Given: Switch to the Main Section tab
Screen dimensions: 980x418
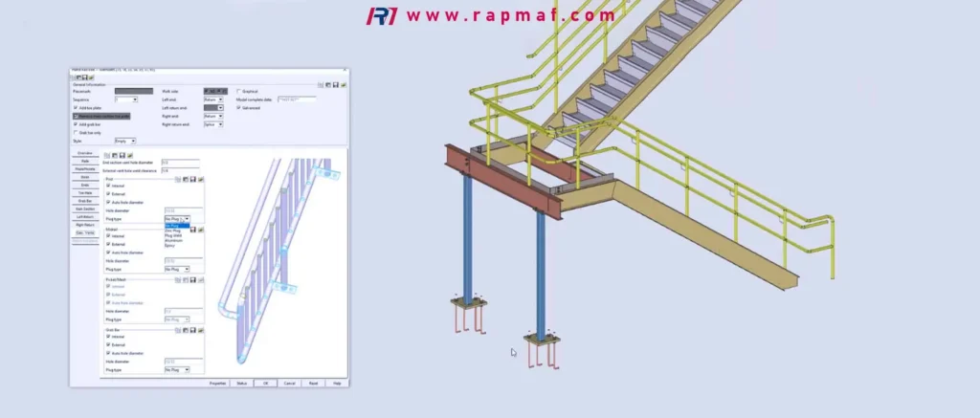Looking at the screenshot, I should click(84, 209).
